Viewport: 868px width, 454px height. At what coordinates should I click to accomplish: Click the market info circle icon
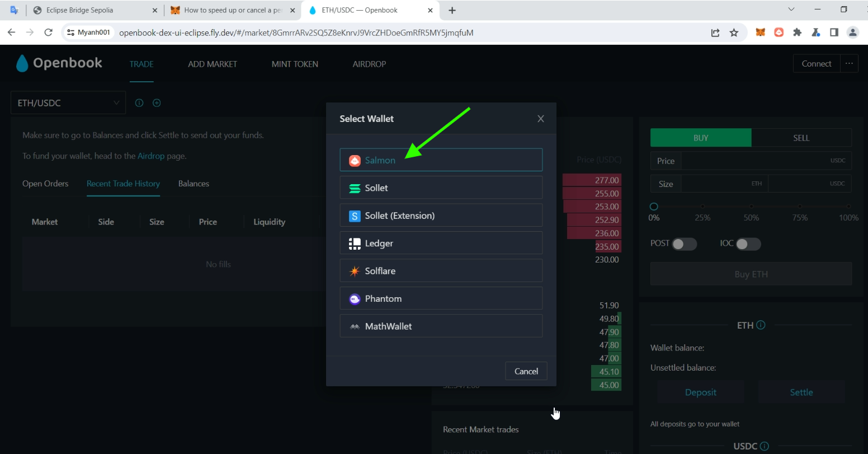click(x=139, y=103)
